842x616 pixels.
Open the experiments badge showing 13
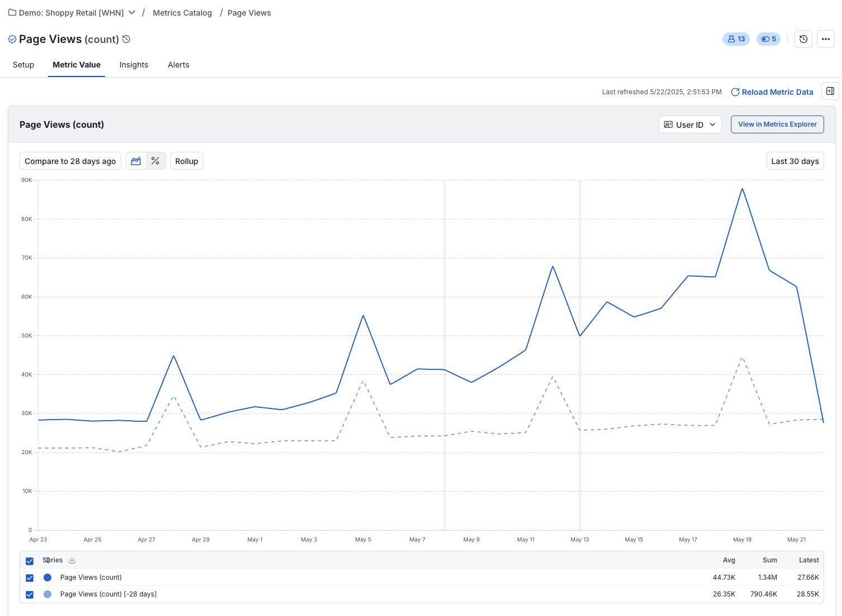(x=736, y=39)
